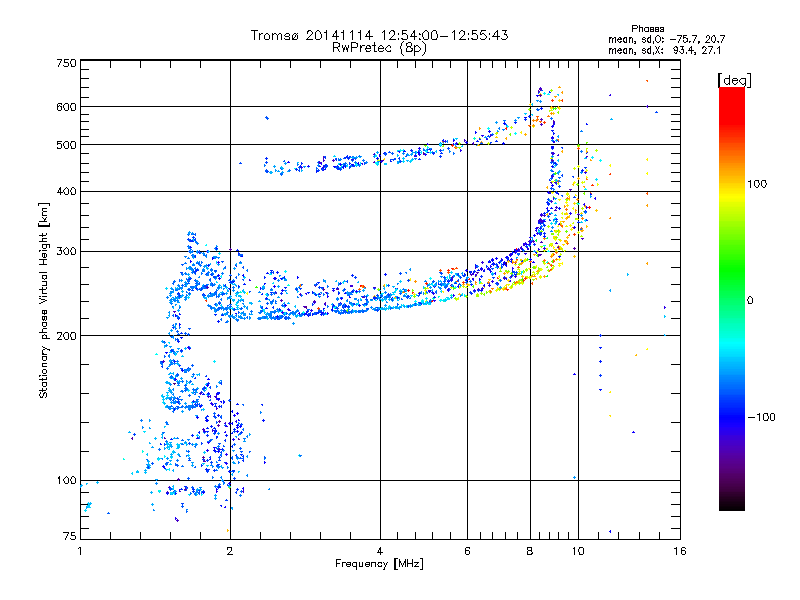800x600 pixels.
Task: Click the x-axis tick label '8'
Action: 530,551
